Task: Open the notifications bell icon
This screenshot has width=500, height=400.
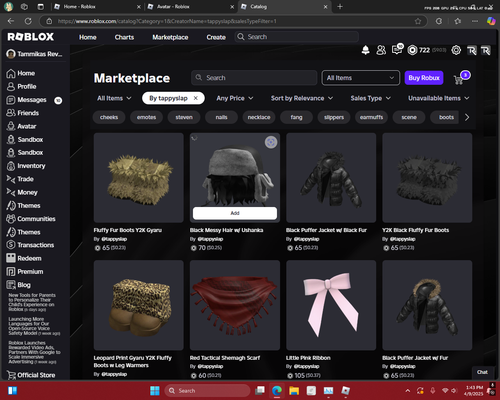Action: pos(366,50)
